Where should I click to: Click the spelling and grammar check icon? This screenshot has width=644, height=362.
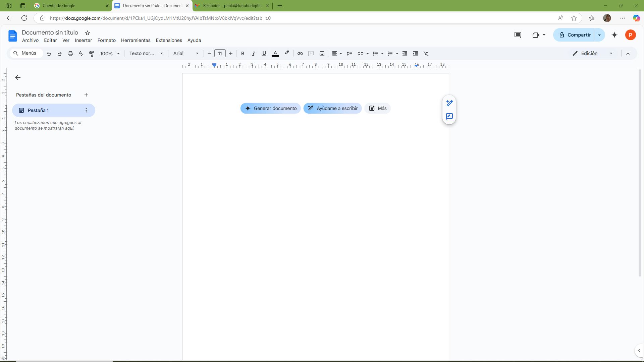click(x=81, y=54)
